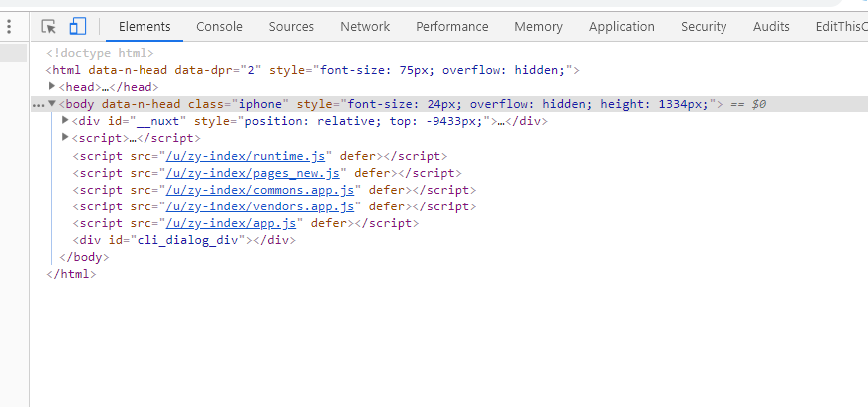Open the Sources tab

click(x=291, y=27)
